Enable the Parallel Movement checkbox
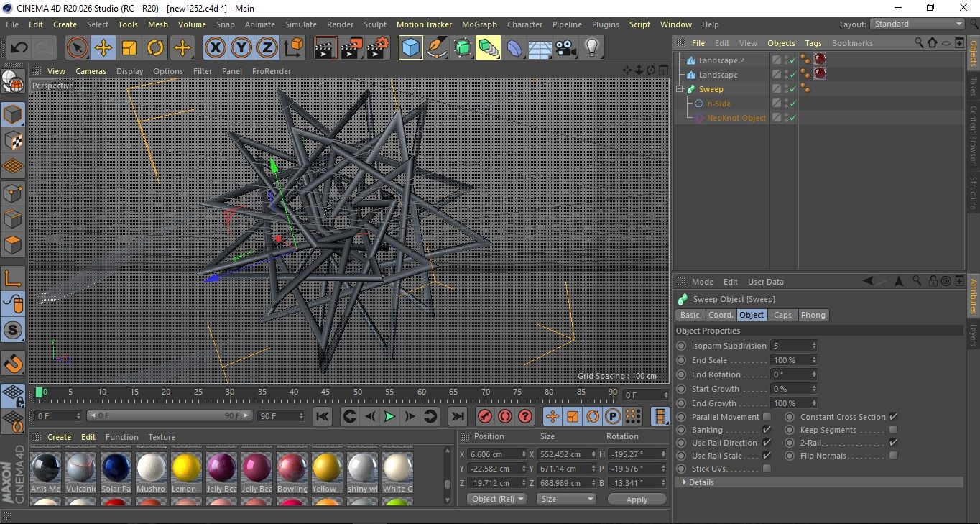 (x=767, y=417)
